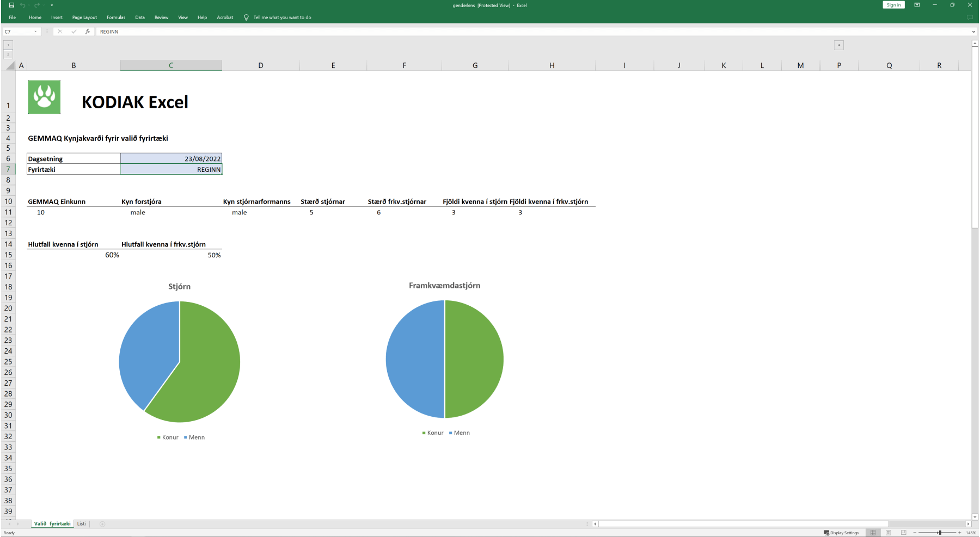The width and height of the screenshot is (980, 537).
Task: Click the Cancel X formula bar icon
Action: point(60,32)
